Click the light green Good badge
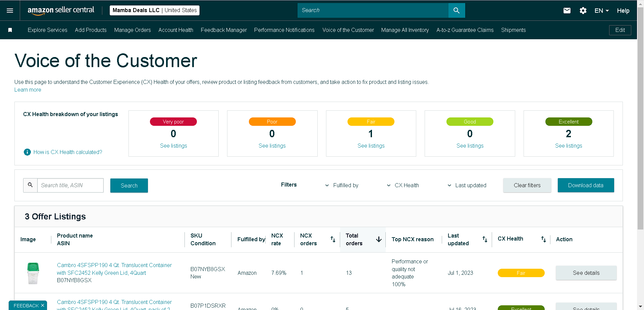 tap(470, 121)
